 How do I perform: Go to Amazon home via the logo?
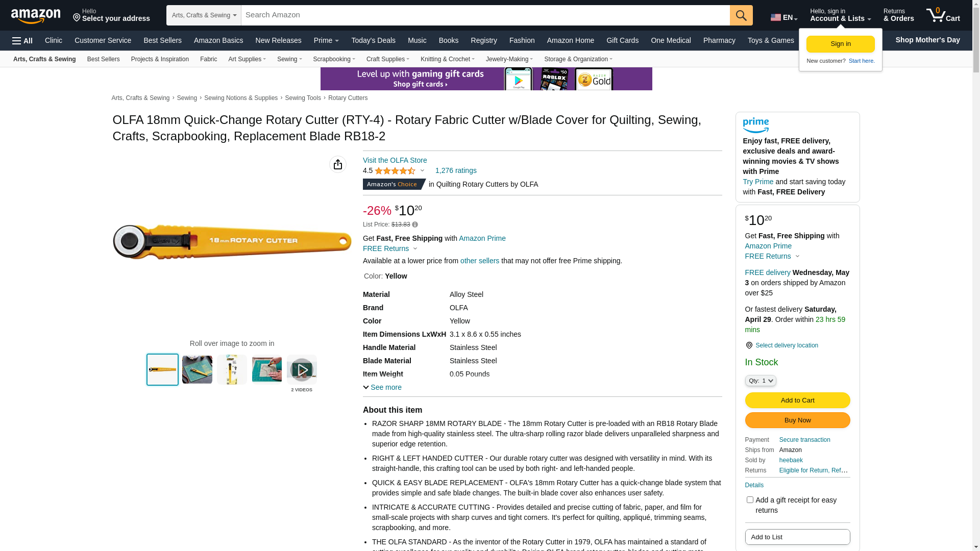coord(36,16)
